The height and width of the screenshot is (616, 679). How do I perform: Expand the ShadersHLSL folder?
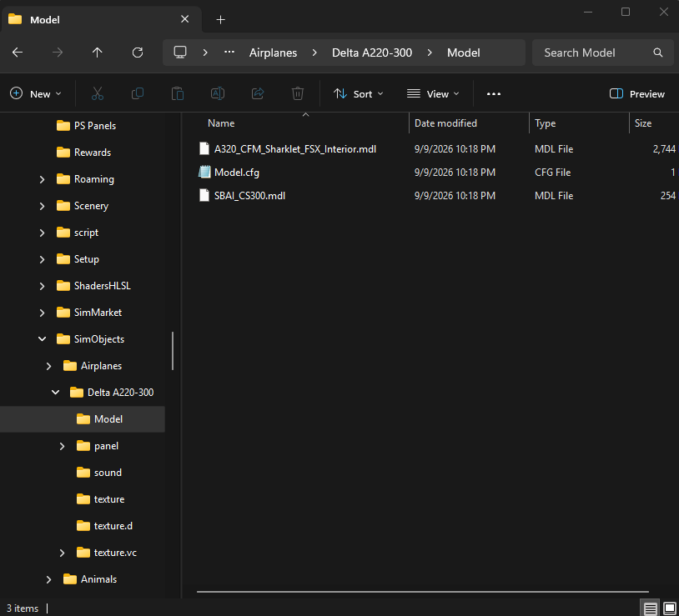pos(42,286)
